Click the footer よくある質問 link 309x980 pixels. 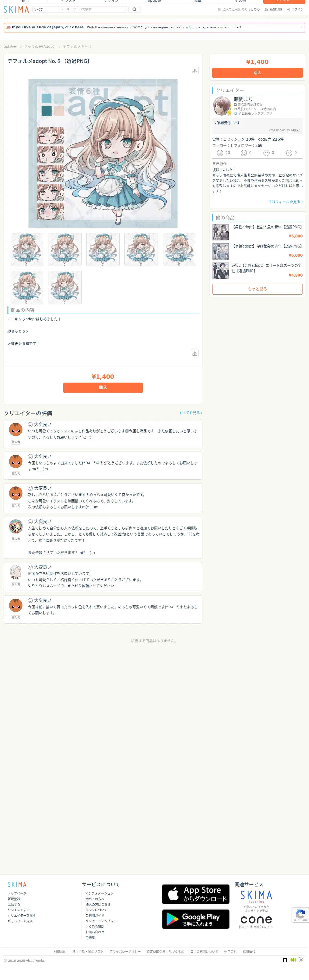pos(95,927)
